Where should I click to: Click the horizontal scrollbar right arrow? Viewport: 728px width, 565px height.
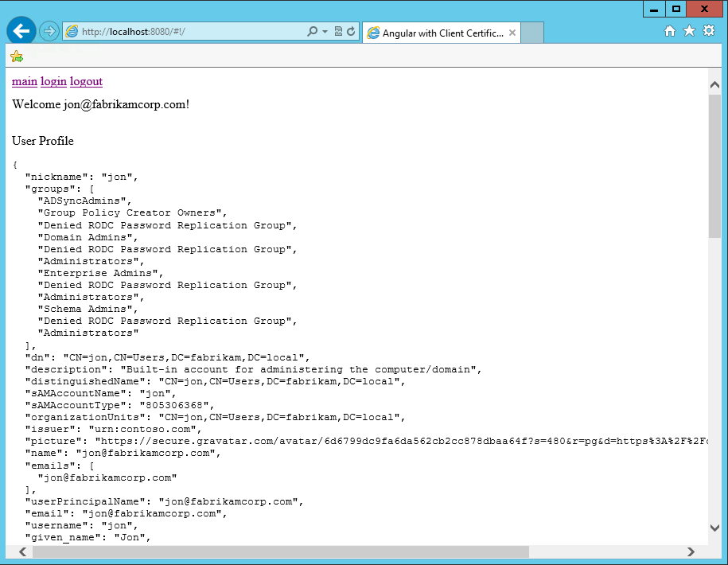pos(691,551)
